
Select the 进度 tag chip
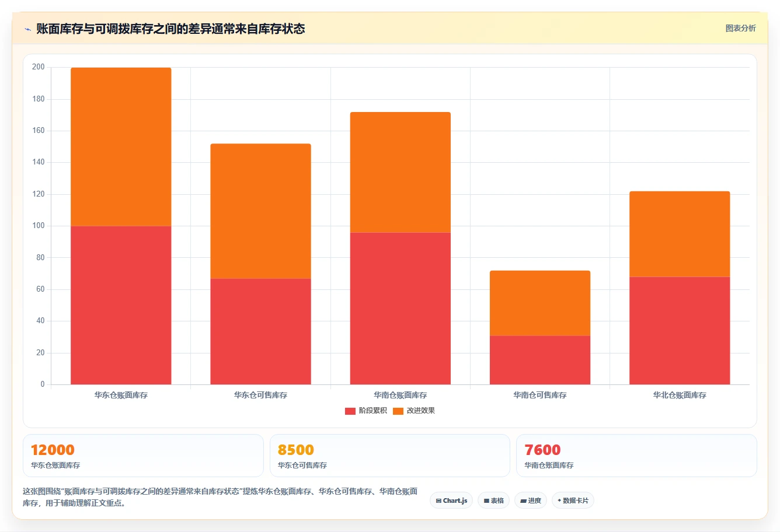coord(531,501)
